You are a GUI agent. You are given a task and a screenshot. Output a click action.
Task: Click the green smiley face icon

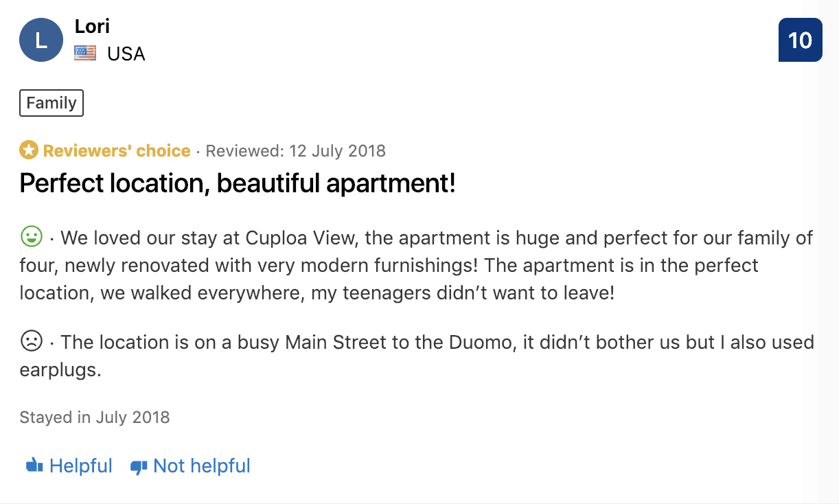(32, 238)
